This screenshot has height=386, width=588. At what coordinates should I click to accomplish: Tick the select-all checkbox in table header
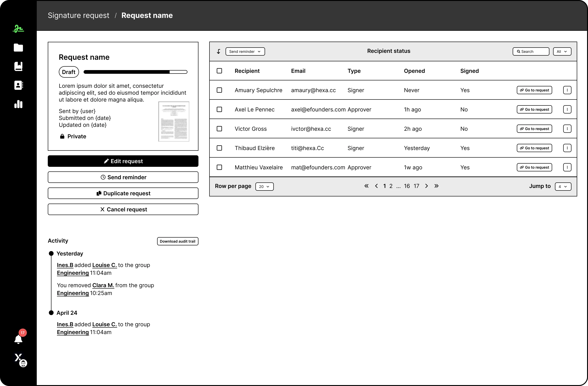pos(219,71)
